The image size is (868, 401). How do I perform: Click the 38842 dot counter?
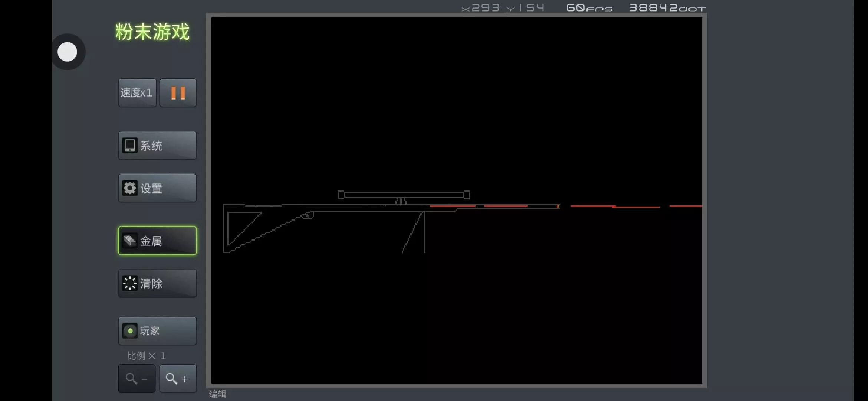[667, 8]
